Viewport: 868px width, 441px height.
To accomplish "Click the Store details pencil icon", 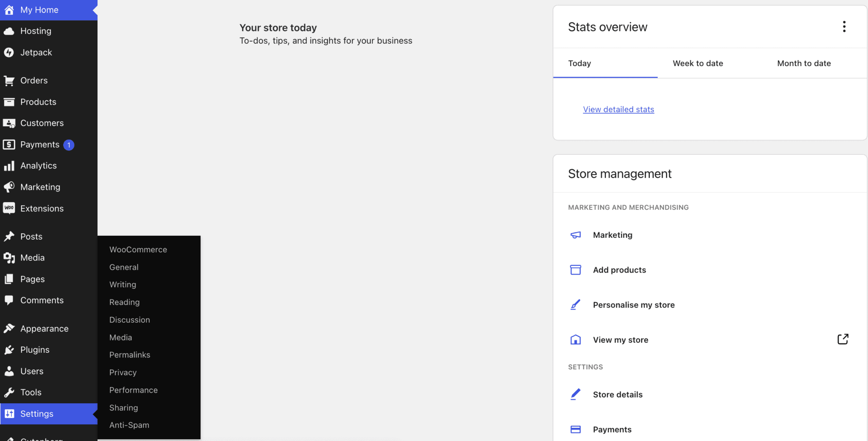I will click(x=576, y=394).
